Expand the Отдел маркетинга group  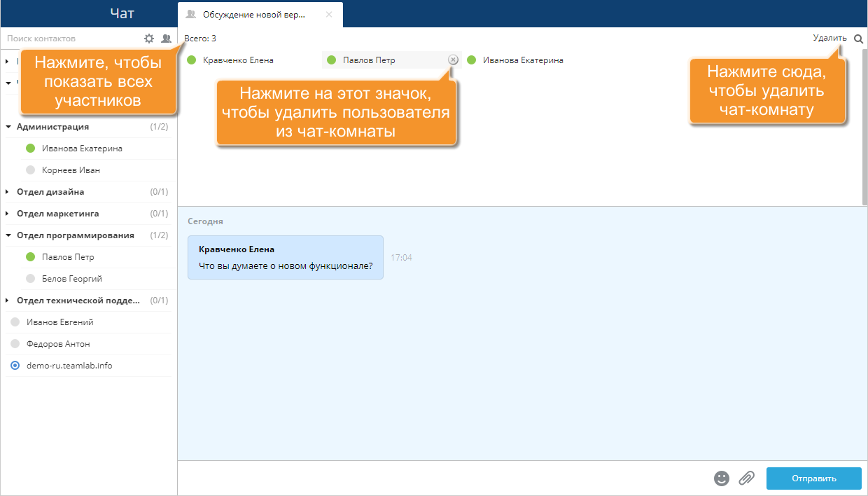pyautogui.click(x=8, y=214)
